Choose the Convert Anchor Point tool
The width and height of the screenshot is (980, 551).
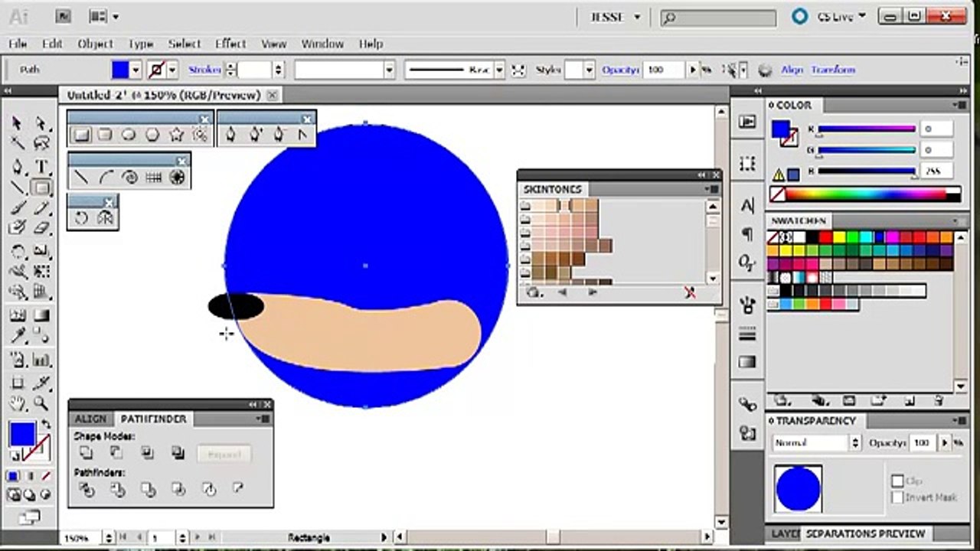(x=302, y=135)
